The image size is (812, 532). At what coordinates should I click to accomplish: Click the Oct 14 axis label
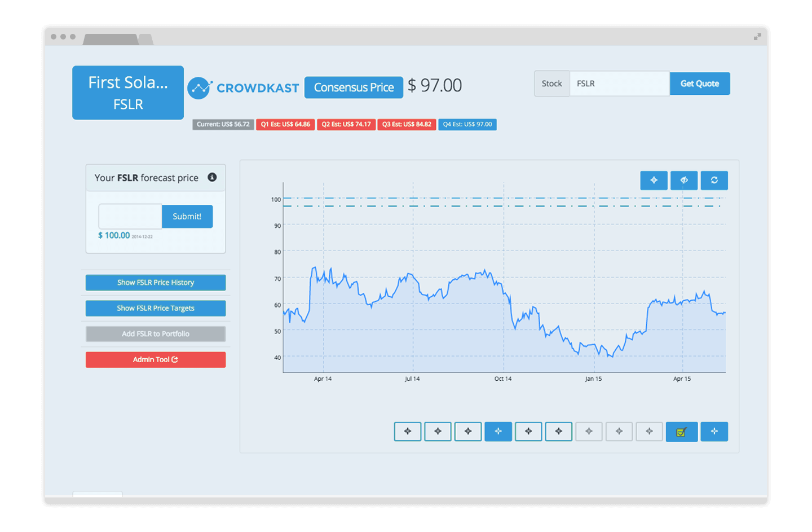503,379
